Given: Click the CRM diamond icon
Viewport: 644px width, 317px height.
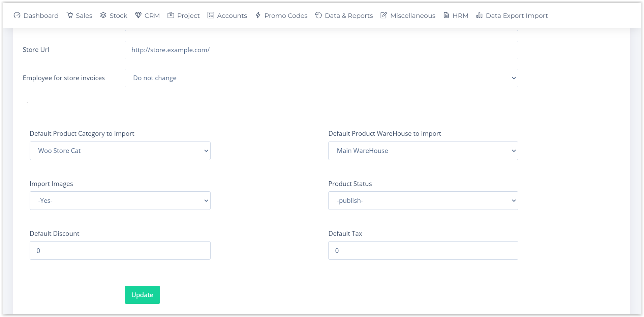Looking at the screenshot, I should pyautogui.click(x=138, y=15).
